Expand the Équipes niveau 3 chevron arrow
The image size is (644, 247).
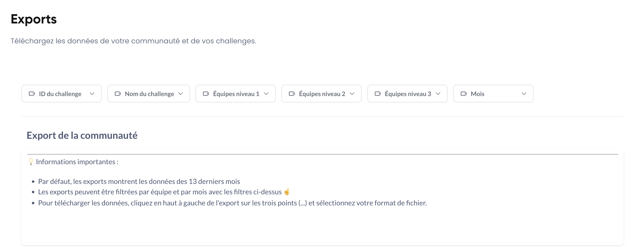[438, 94]
